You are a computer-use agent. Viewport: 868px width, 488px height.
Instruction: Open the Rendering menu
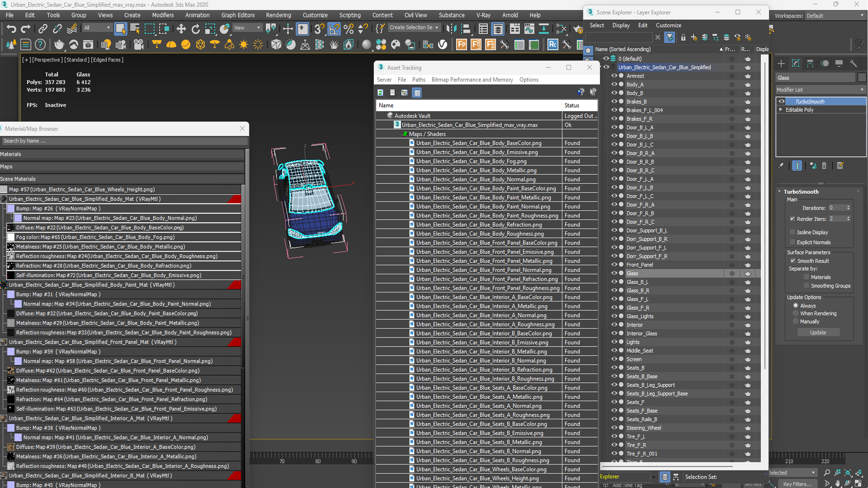click(x=278, y=15)
